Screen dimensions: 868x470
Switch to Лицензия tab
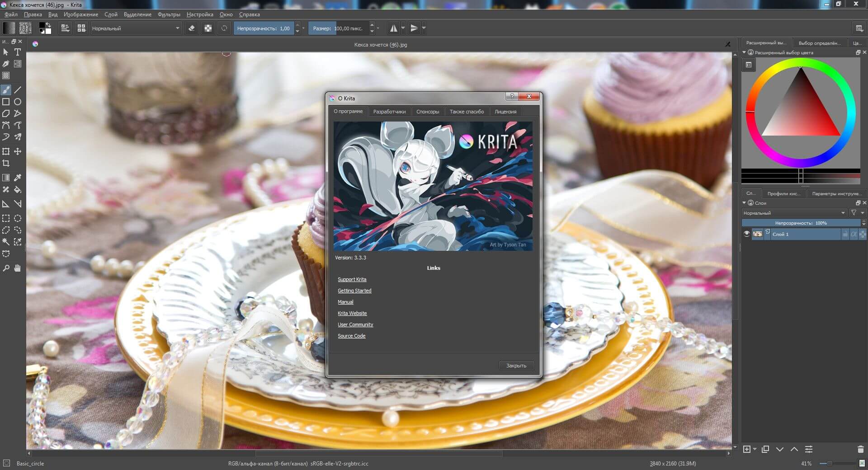tap(505, 112)
